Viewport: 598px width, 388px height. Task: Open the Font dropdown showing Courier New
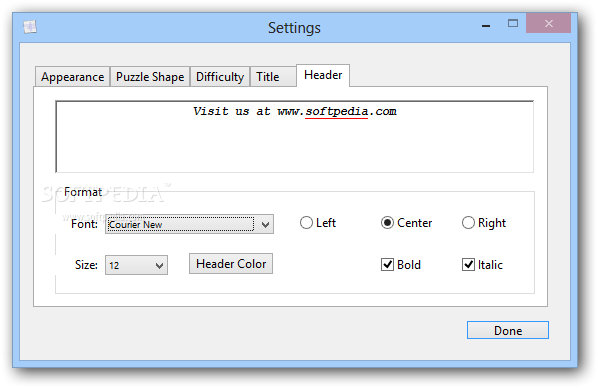(x=189, y=224)
